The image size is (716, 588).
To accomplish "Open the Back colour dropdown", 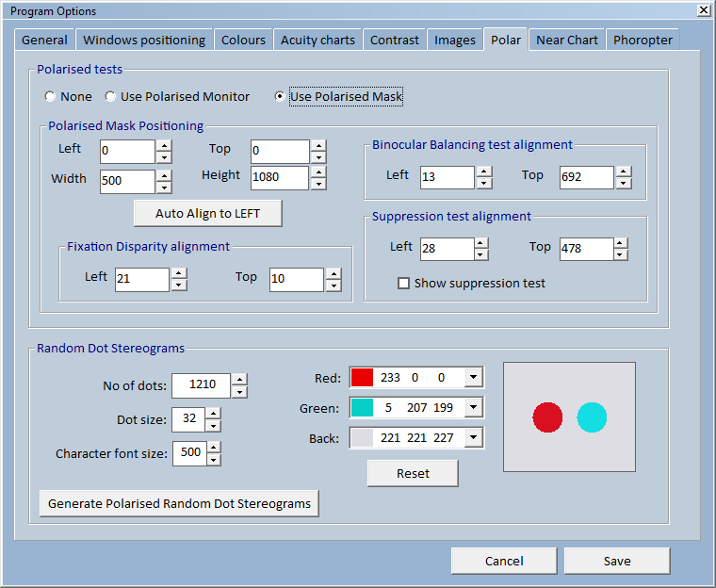I will [x=474, y=437].
